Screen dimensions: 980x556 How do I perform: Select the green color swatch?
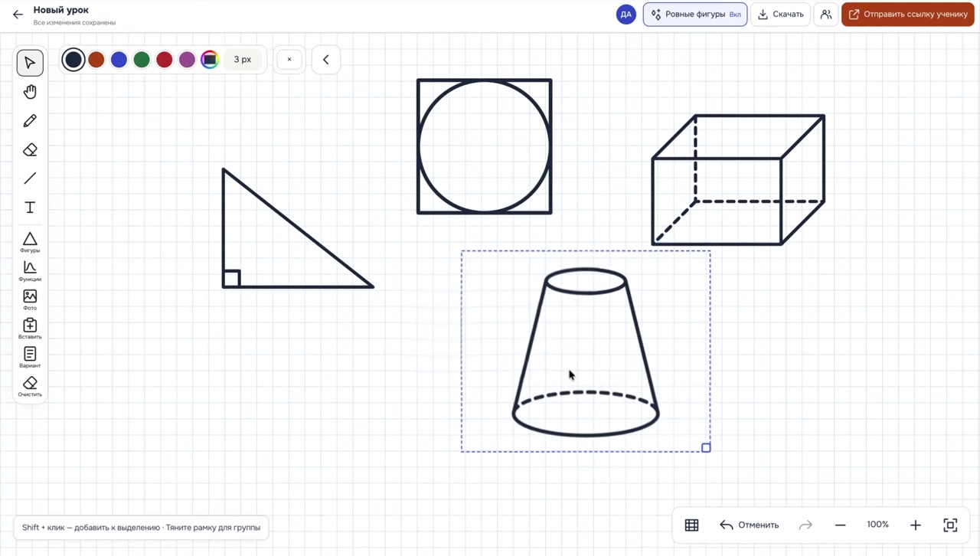[x=142, y=60]
